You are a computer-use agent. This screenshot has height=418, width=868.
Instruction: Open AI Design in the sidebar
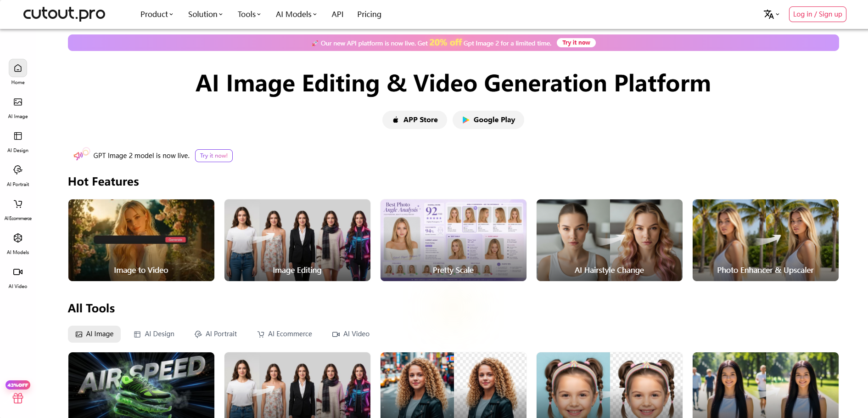click(18, 141)
